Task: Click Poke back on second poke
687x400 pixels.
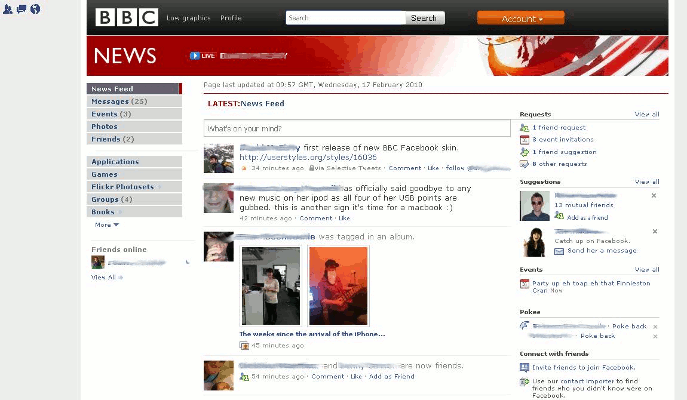Action: (598, 336)
